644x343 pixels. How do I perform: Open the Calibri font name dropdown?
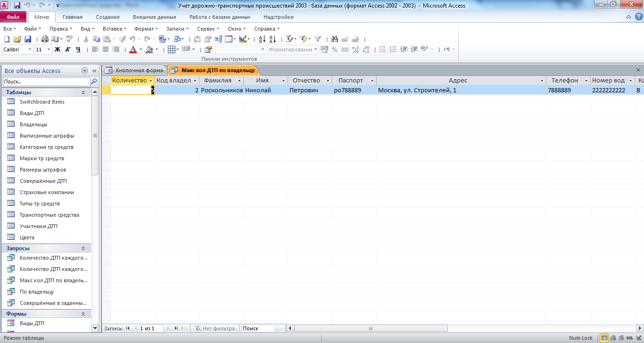[30, 49]
